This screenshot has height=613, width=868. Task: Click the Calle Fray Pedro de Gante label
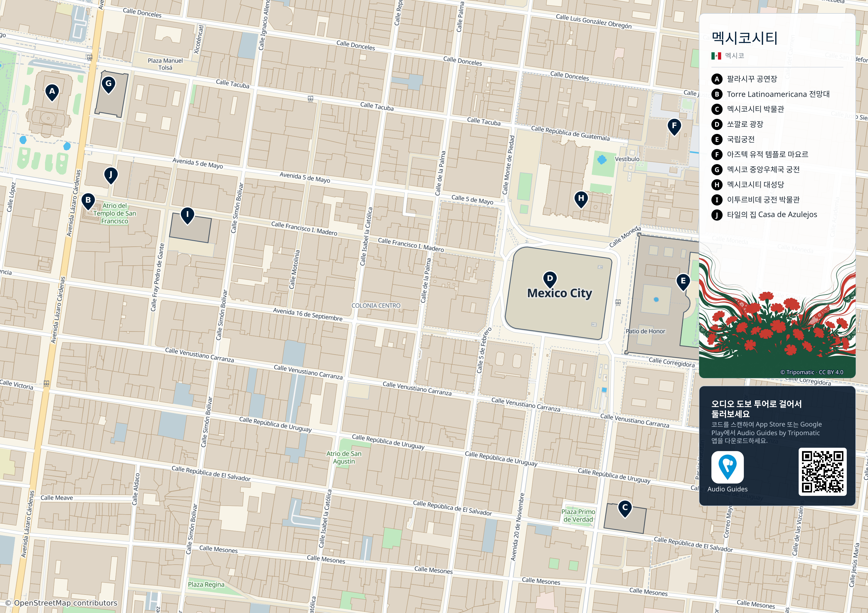[x=158, y=277]
